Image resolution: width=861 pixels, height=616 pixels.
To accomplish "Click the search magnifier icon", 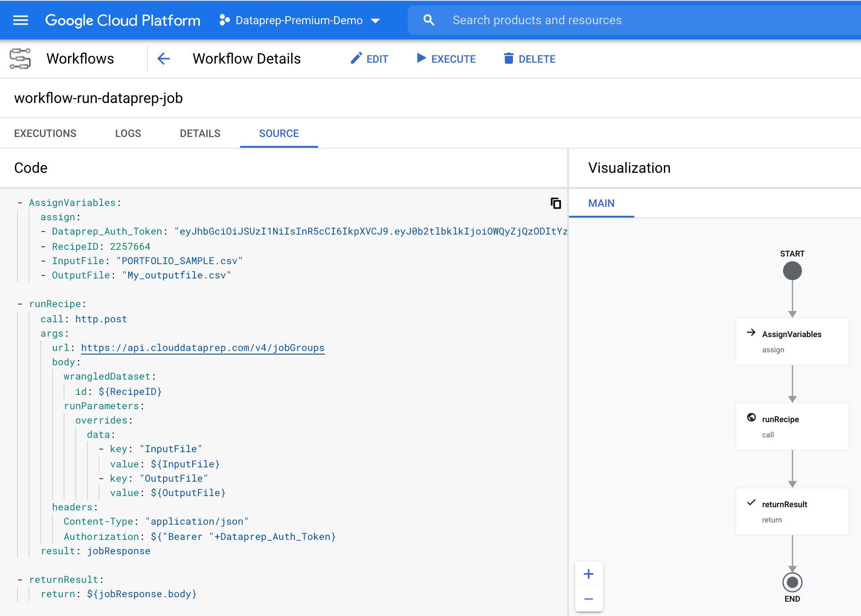I will [x=429, y=20].
